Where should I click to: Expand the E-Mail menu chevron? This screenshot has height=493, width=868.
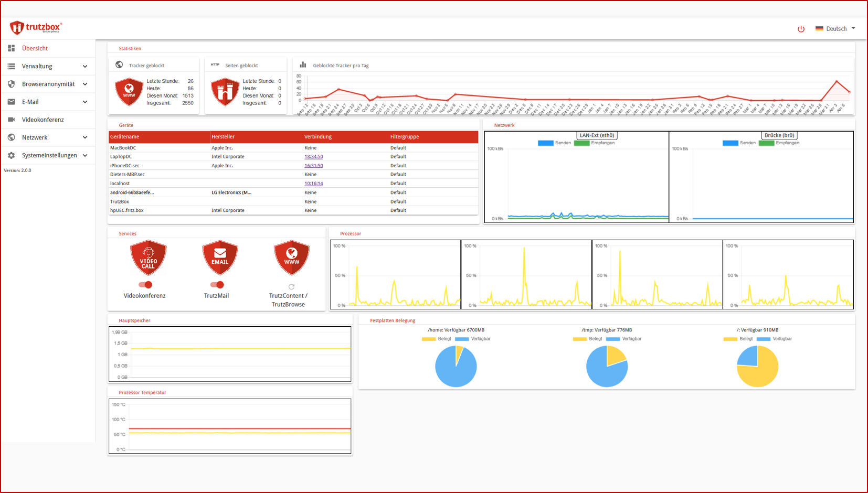point(85,102)
